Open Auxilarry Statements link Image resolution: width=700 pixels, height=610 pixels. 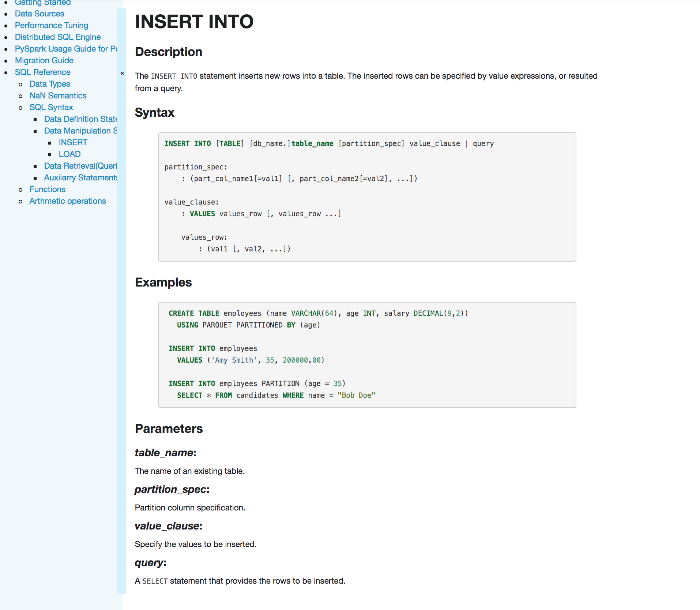[x=80, y=177]
